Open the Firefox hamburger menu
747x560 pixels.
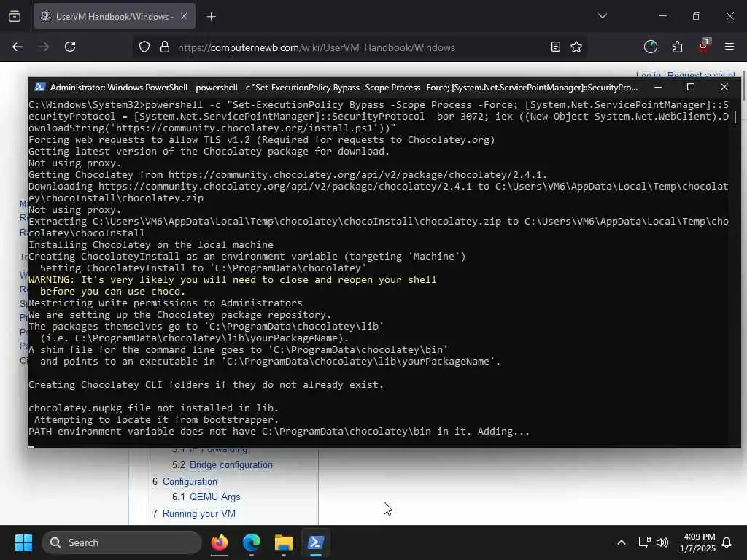pyautogui.click(x=729, y=47)
